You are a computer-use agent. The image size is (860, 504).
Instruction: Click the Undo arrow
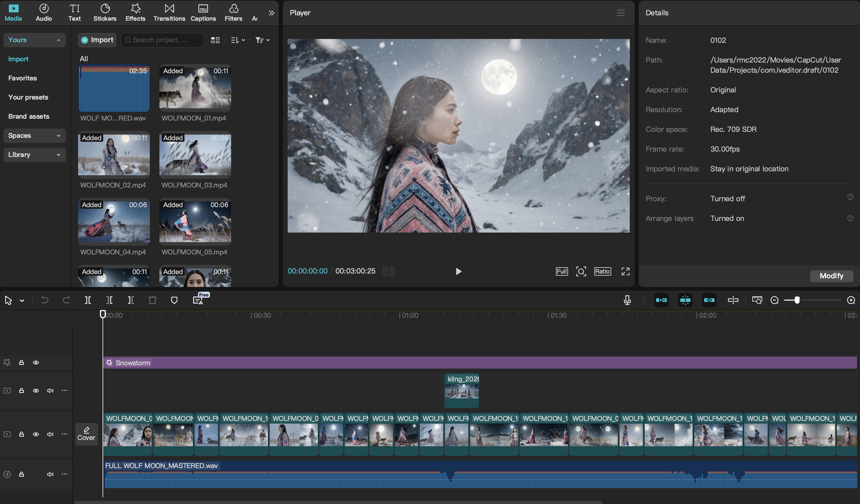(x=45, y=300)
